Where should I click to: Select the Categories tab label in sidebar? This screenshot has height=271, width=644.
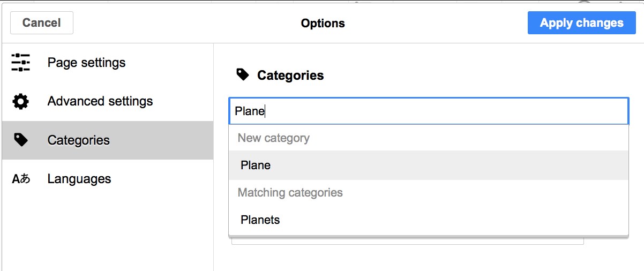79,140
